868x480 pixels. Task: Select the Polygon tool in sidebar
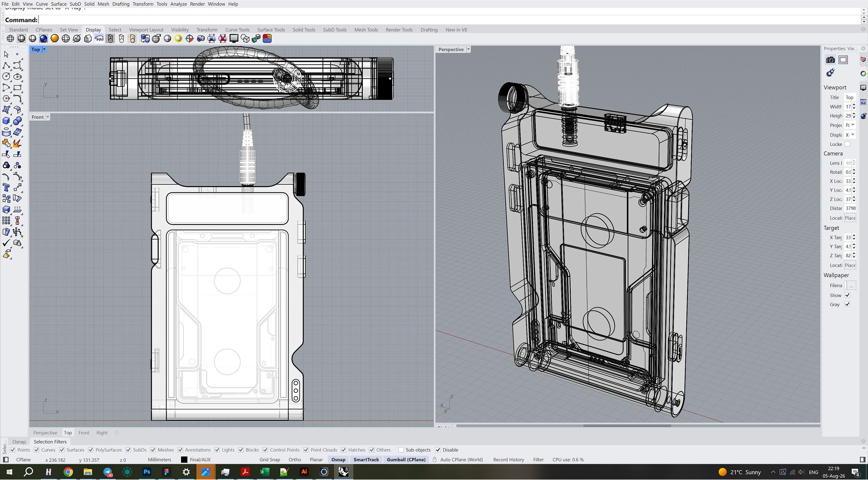pyautogui.click(x=6, y=99)
